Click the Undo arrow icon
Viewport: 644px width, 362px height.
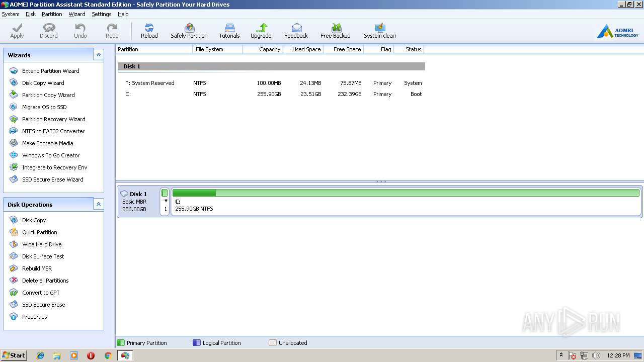pos(80,28)
